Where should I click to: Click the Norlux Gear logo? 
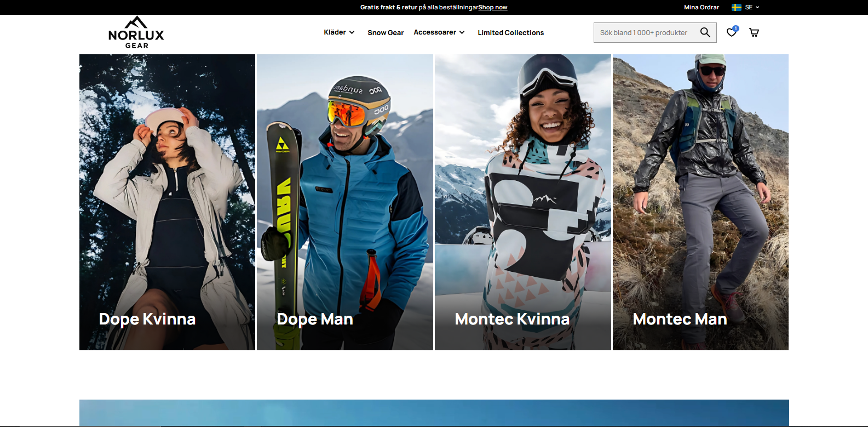(x=136, y=32)
